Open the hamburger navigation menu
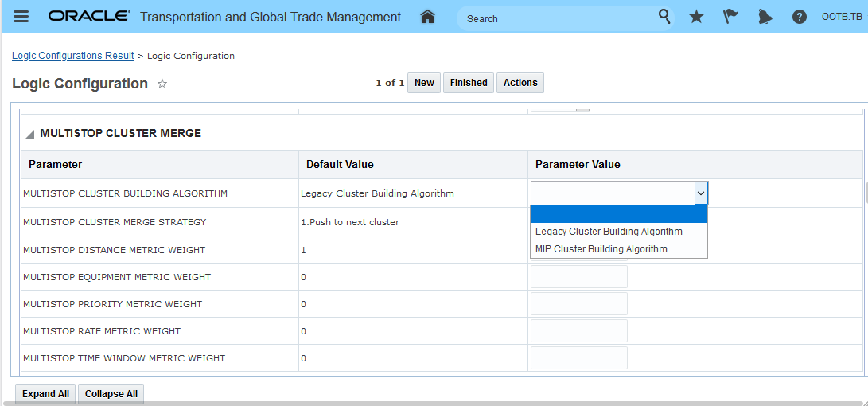The width and height of the screenshot is (868, 406). coord(21,17)
